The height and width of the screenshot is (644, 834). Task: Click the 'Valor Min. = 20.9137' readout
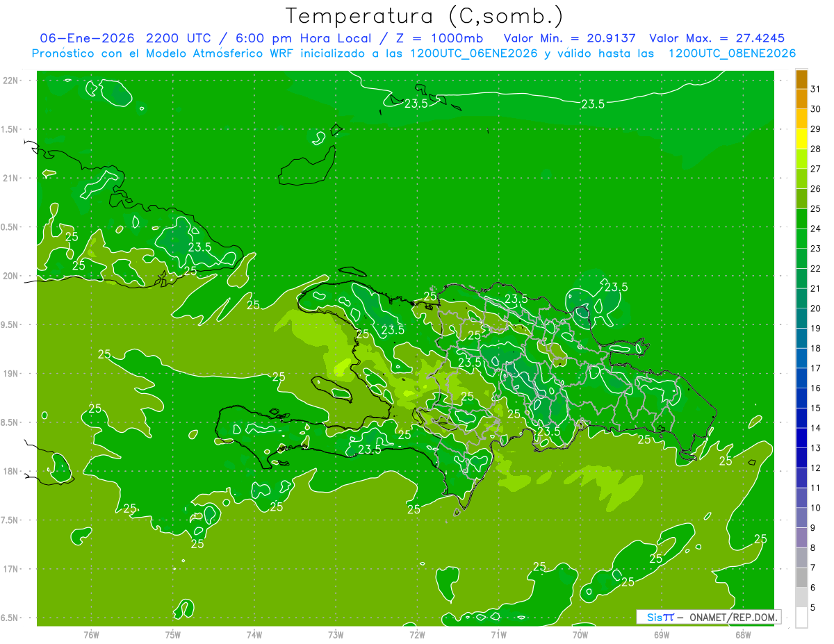(x=569, y=38)
